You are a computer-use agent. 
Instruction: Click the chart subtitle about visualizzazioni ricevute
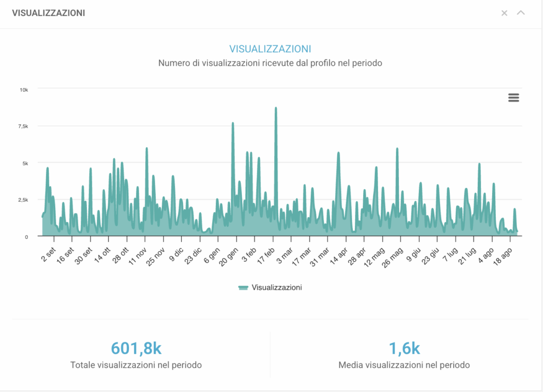pos(270,64)
